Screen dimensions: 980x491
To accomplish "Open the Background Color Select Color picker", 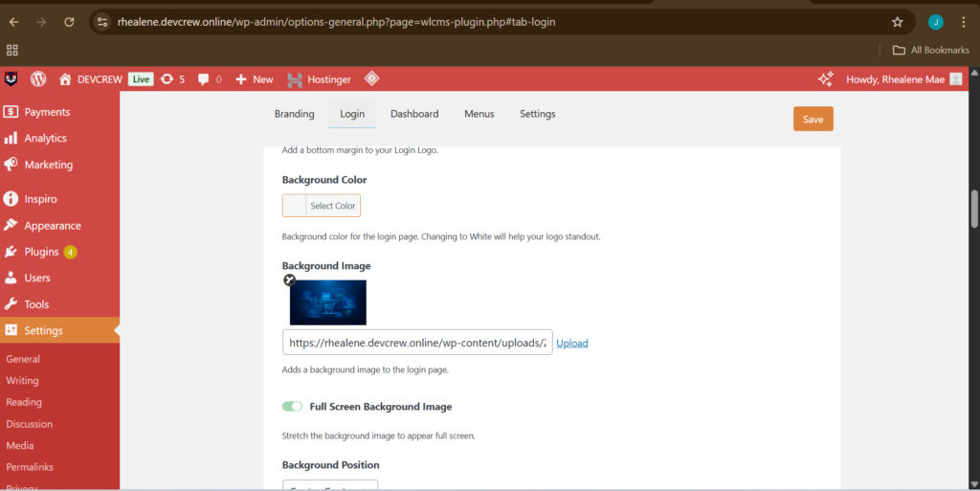I will point(322,206).
